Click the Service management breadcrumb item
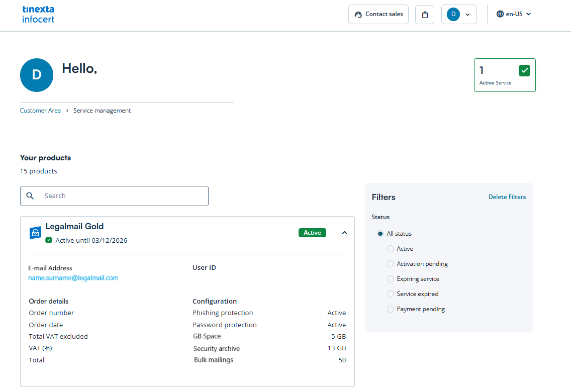Screen dimensions: 571x392 102,111
